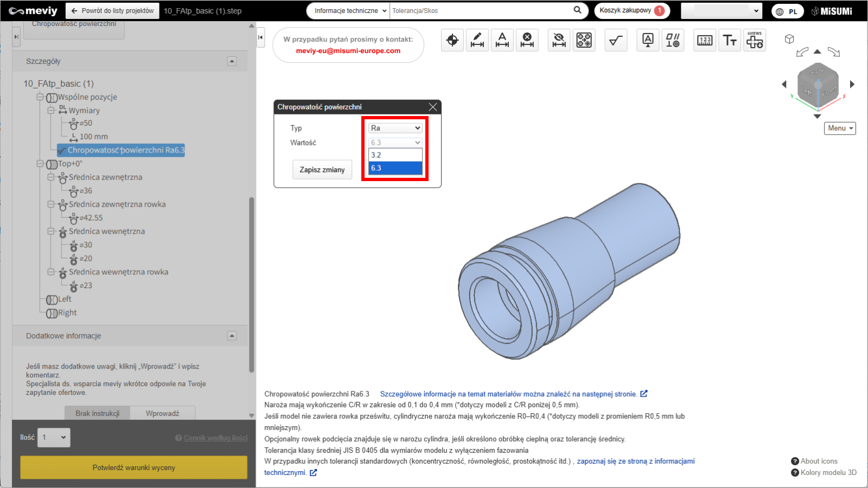Viewport: 868px width, 488px height.
Task: Select the Brak instrukcji tab
Action: point(98,413)
